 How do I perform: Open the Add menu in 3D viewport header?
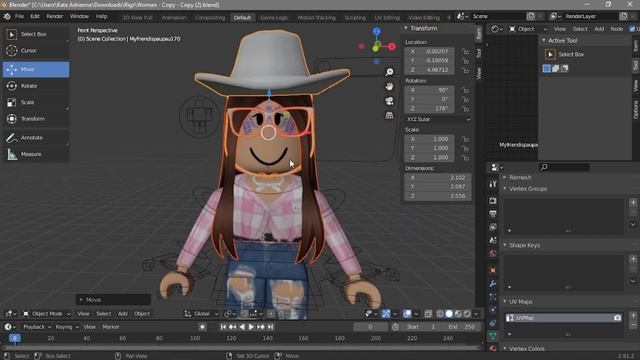pos(122,313)
